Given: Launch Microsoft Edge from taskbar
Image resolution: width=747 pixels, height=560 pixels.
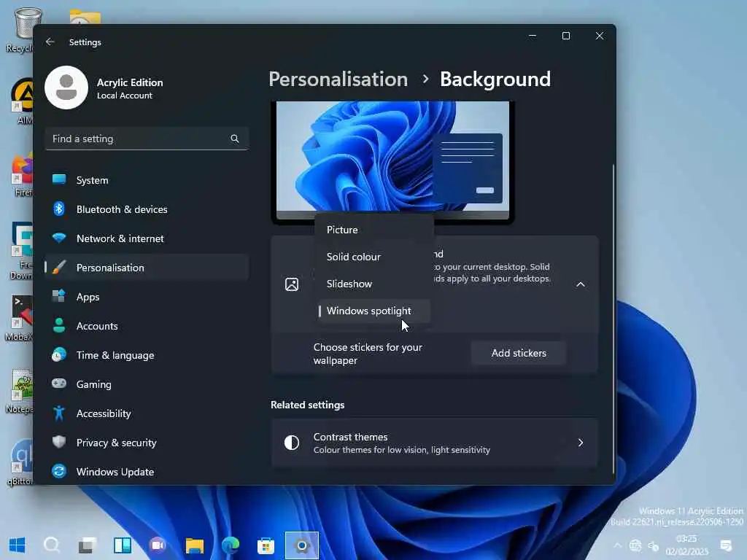Looking at the screenshot, I should coord(230,545).
